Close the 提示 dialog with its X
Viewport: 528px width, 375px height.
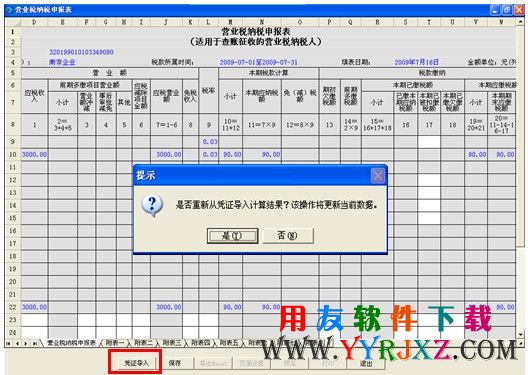(377, 175)
